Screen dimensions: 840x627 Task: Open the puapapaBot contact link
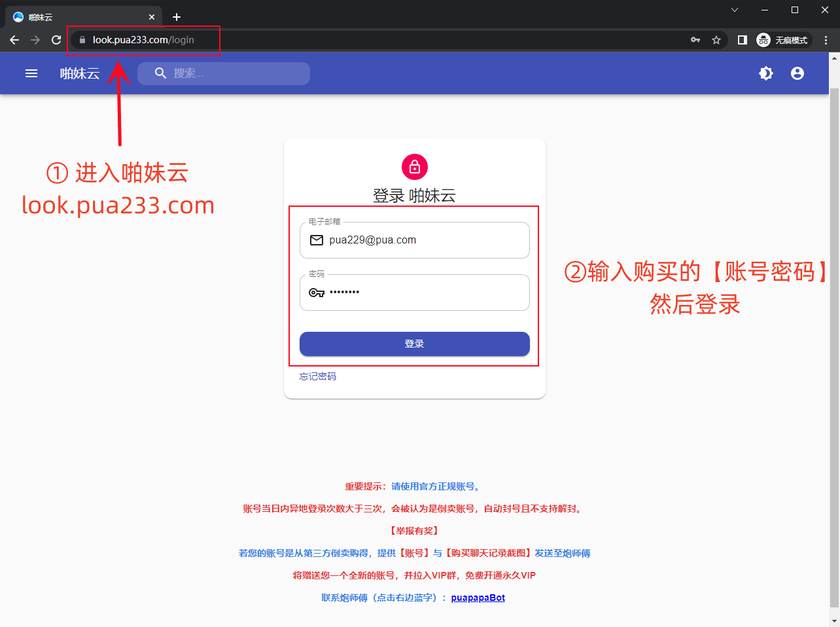coord(478,598)
